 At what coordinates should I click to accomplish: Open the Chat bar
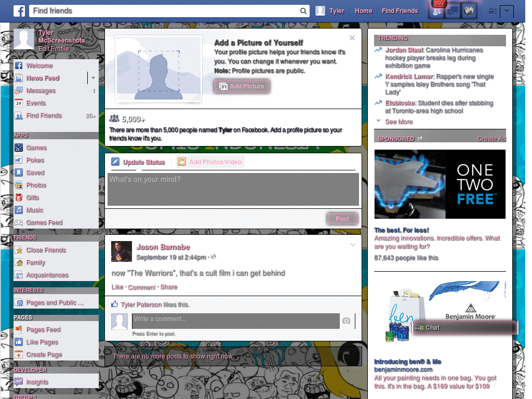[x=464, y=328]
